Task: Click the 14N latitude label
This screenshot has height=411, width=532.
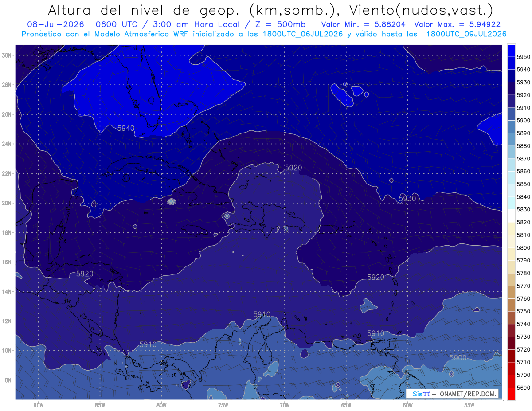Action: [7, 292]
